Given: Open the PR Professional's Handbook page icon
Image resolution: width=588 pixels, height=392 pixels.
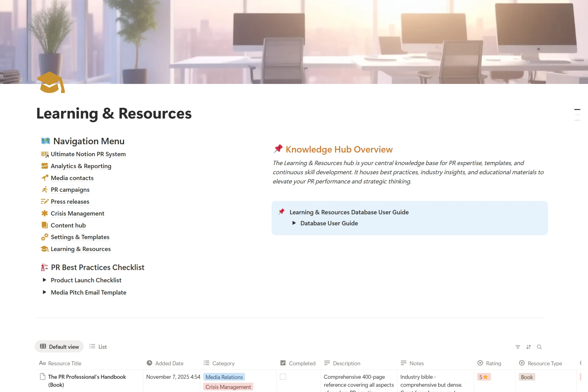Looking at the screenshot, I should click(43, 377).
